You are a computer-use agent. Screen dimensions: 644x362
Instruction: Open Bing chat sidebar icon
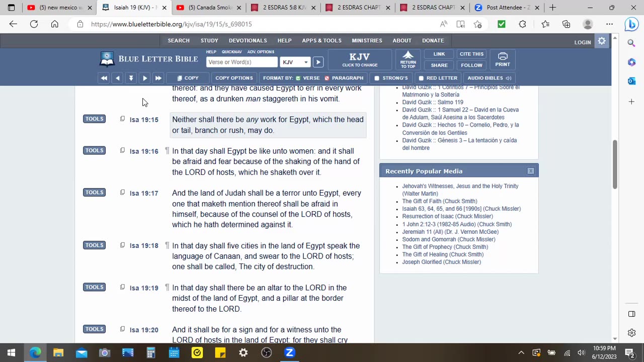coord(631,24)
